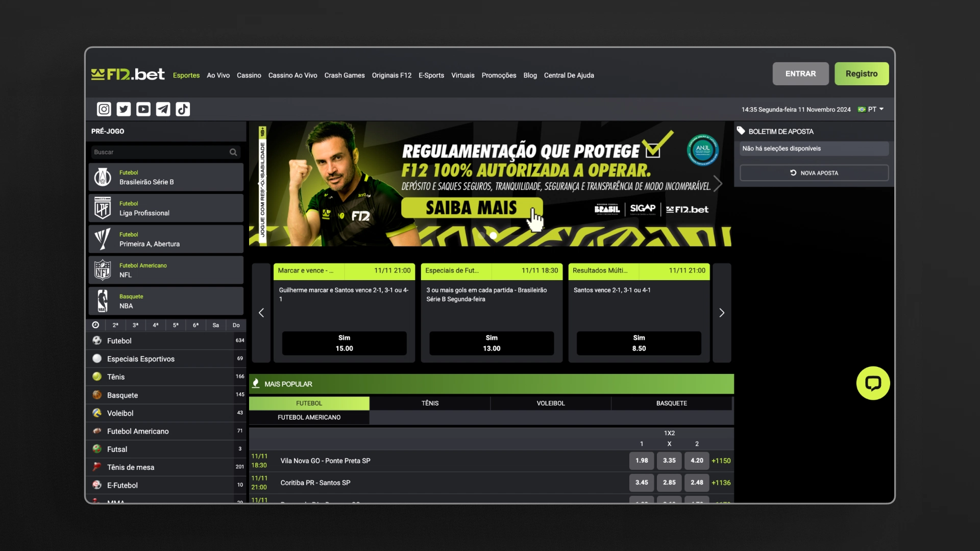
Task: Click the Tênis ball icon
Action: tap(97, 377)
